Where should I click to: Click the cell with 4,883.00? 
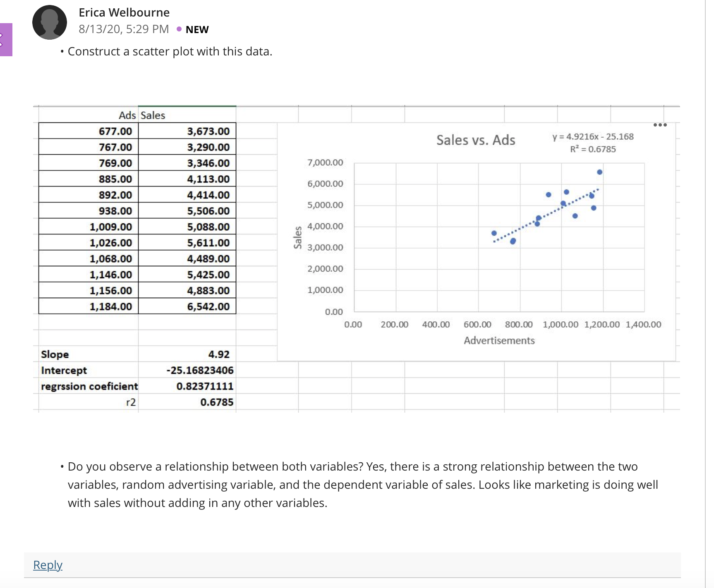point(187,290)
